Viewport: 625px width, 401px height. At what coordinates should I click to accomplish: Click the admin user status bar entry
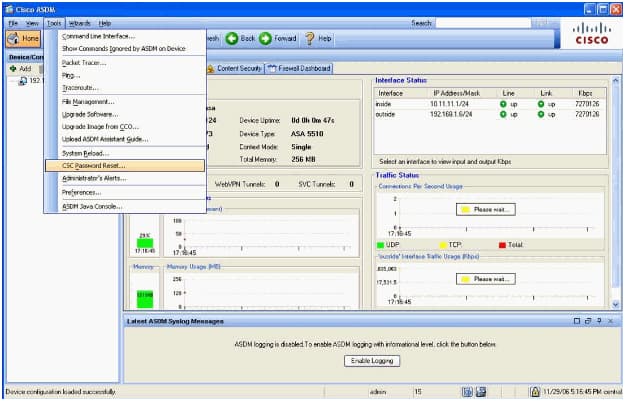[x=377, y=392]
